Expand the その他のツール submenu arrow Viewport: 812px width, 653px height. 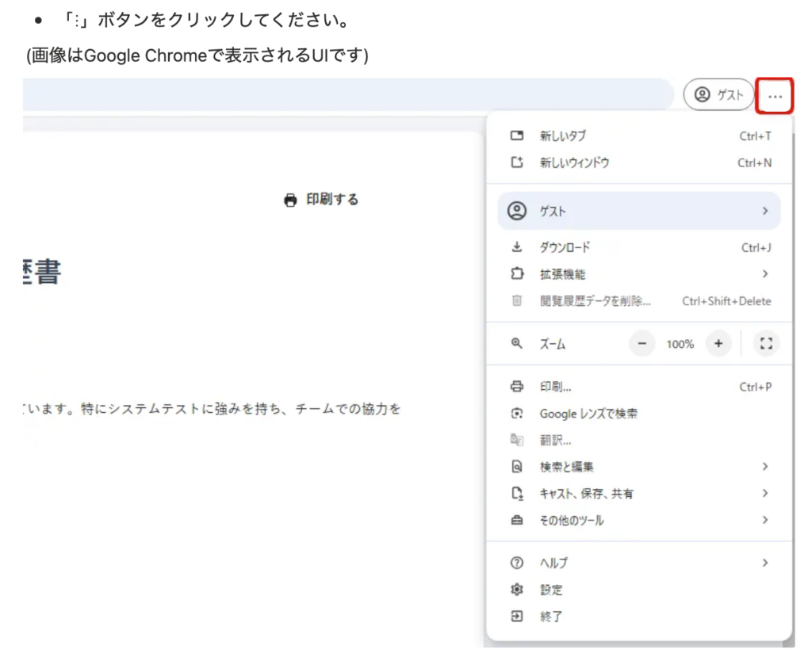pos(764,520)
